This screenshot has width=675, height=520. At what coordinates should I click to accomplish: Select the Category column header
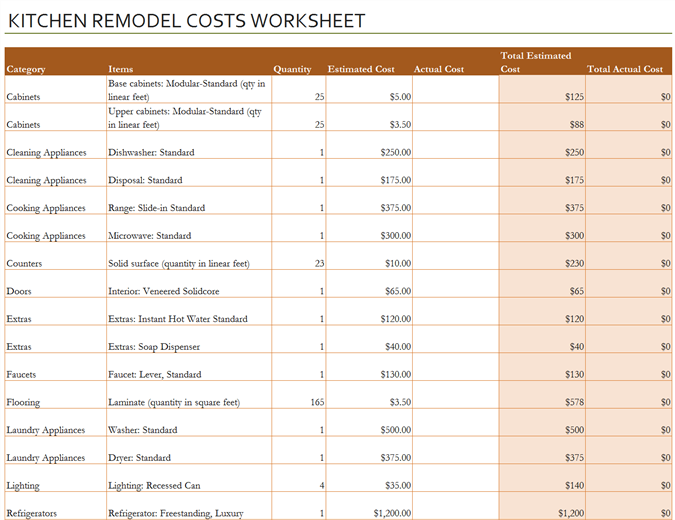point(26,69)
